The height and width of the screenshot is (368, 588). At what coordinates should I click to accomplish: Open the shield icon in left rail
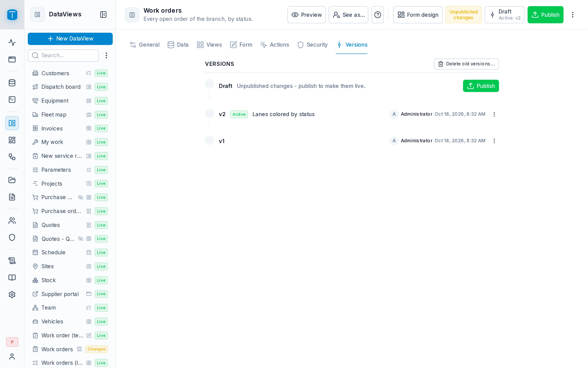point(12,237)
